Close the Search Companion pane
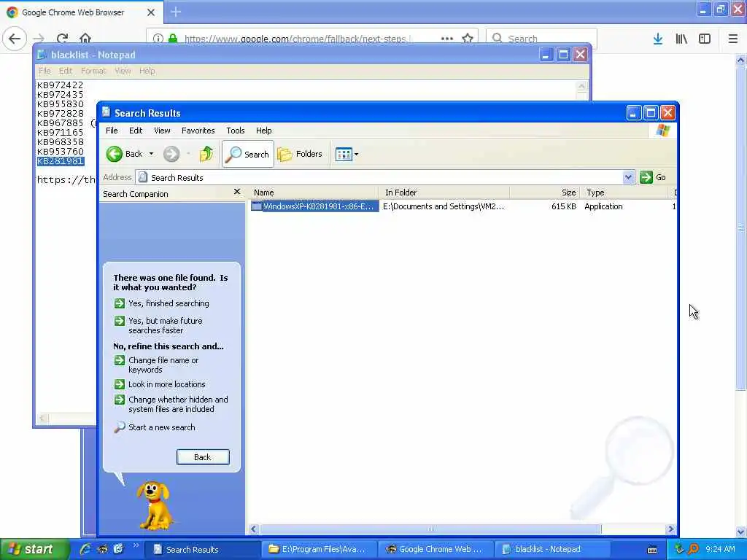This screenshot has height=560, width=747. pyautogui.click(x=237, y=192)
